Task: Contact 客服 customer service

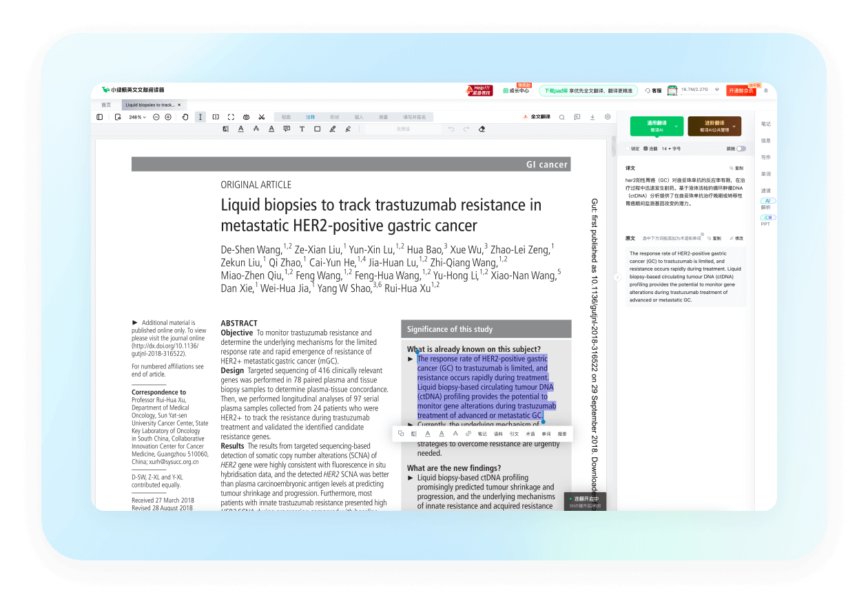Action: 653,90
